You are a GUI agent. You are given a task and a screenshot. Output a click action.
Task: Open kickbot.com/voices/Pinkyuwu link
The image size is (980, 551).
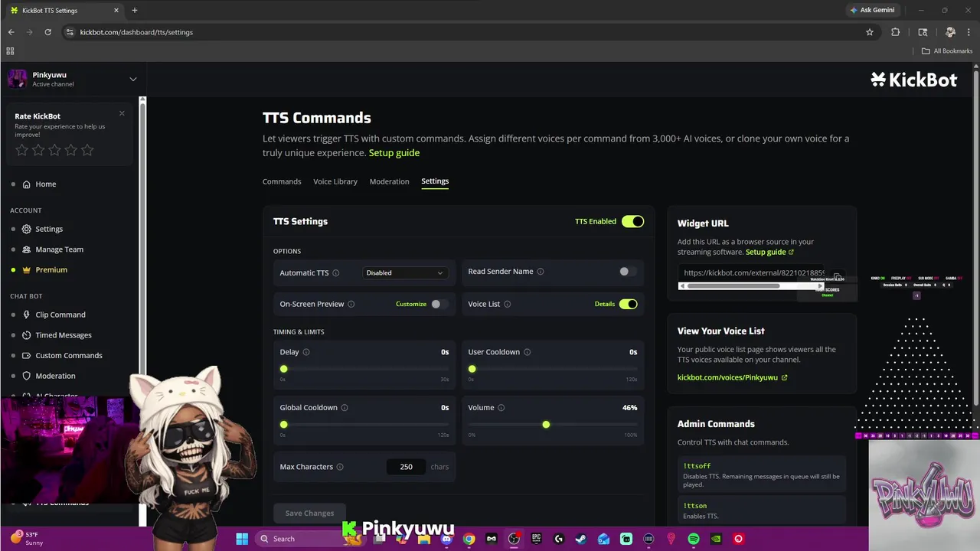732,378
